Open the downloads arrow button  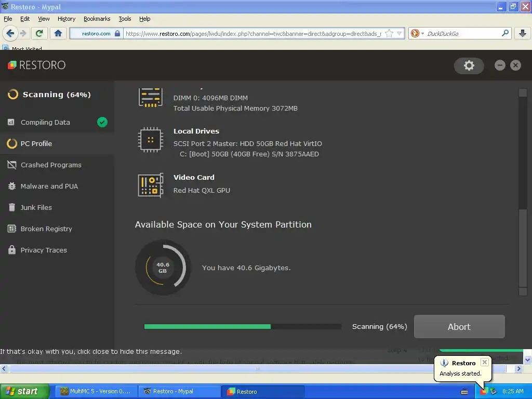tap(523, 33)
